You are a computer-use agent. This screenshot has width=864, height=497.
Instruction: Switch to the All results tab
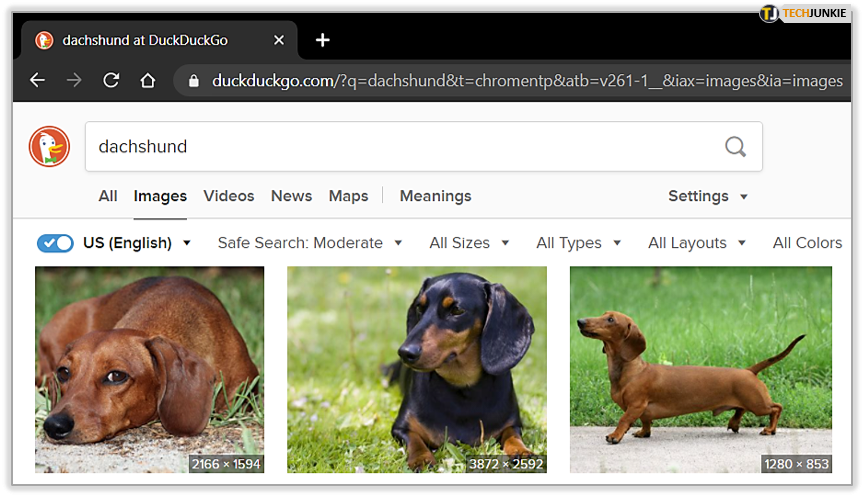point(108,196)
